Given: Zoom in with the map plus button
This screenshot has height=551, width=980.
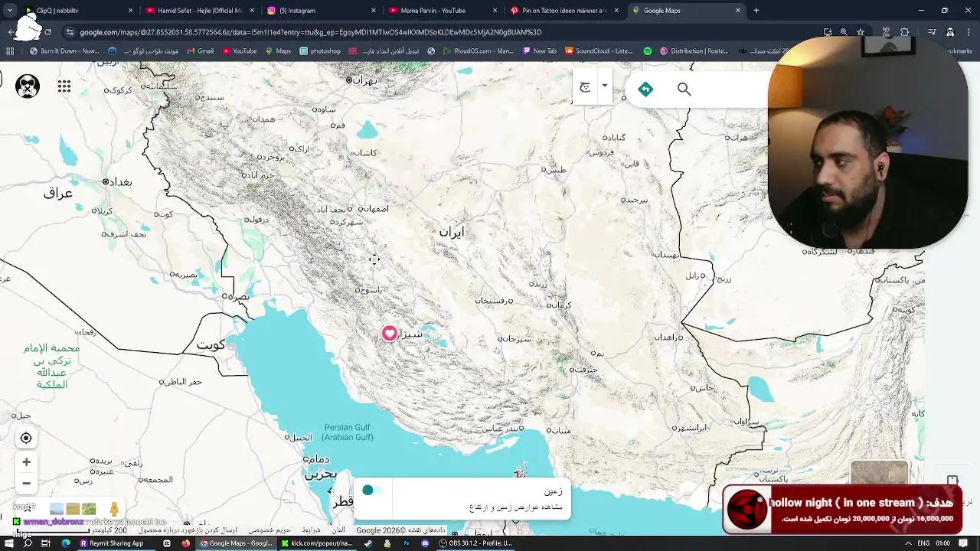Looking at the screenshot, I should point(26,462).
